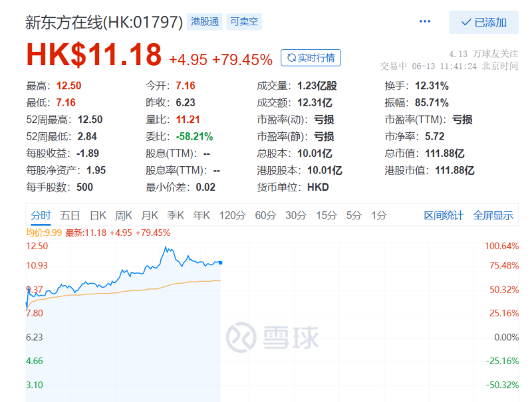Click the 港股通 tag
Screen dimensions: 532x402
(x=205, y=22)
